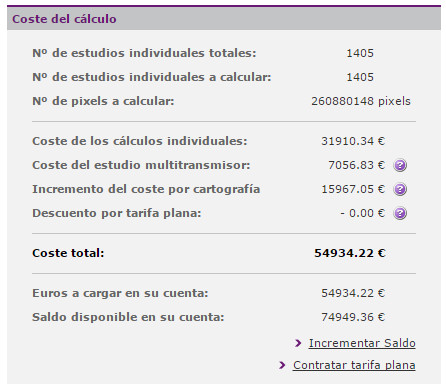Click the Nº de estudios individuales totales value
This screenshot has height=390, width=446.
click(x=360, y=53)
